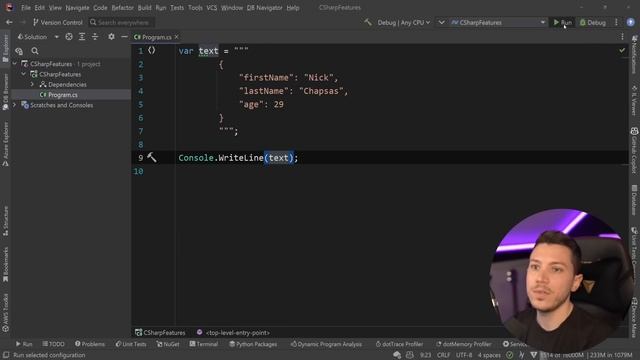Toggle the Structure sidebar panel
This screenshot has height=360, width=640.
tap(5, 221)
